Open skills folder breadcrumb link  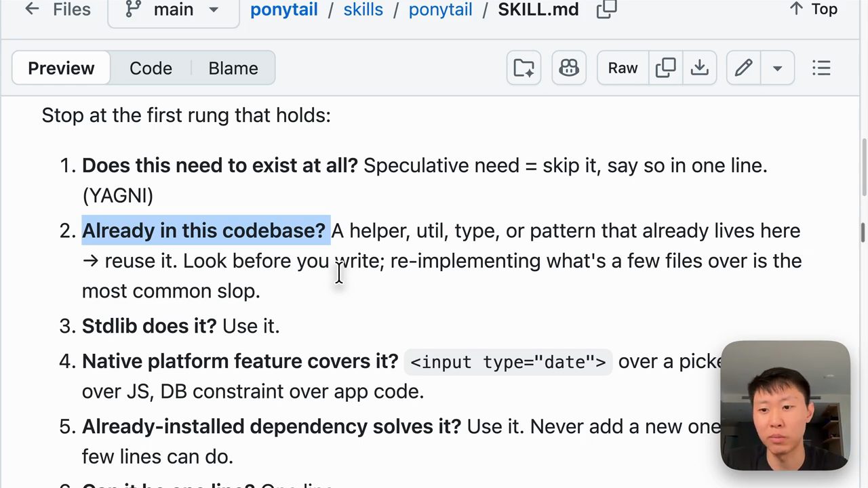[x=363, y=9]
